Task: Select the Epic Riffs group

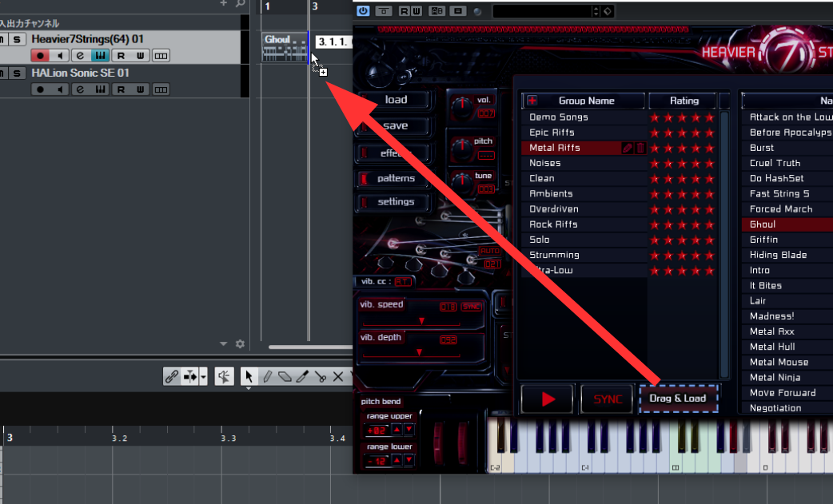Action: (584, 133)
